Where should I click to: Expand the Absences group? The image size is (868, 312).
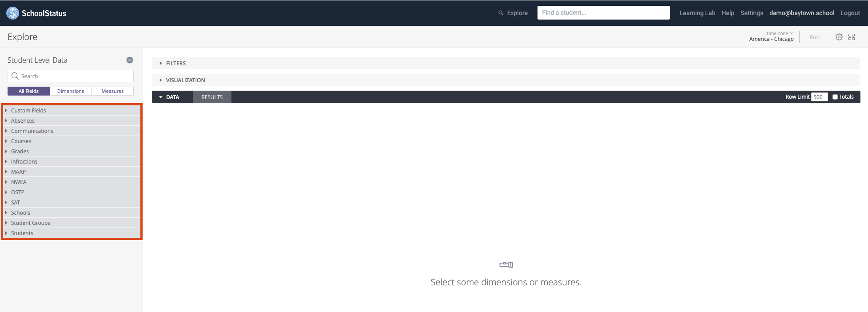(72, 120)
